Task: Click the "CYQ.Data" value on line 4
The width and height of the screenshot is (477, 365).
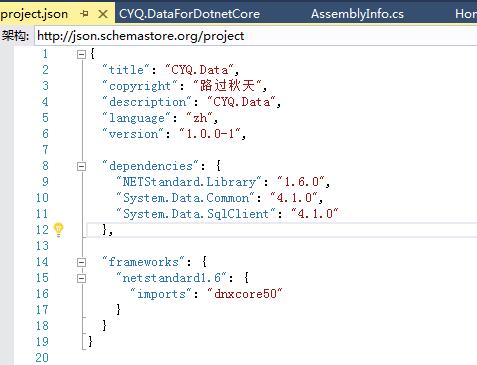Action: click(x=241, y=102)
